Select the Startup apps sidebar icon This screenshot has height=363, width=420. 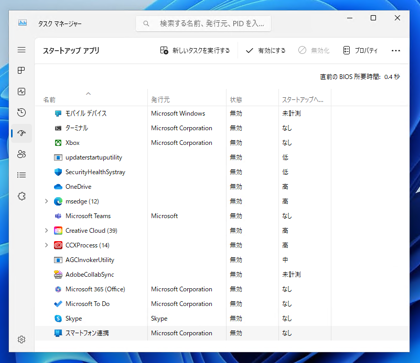click(22, 133)
